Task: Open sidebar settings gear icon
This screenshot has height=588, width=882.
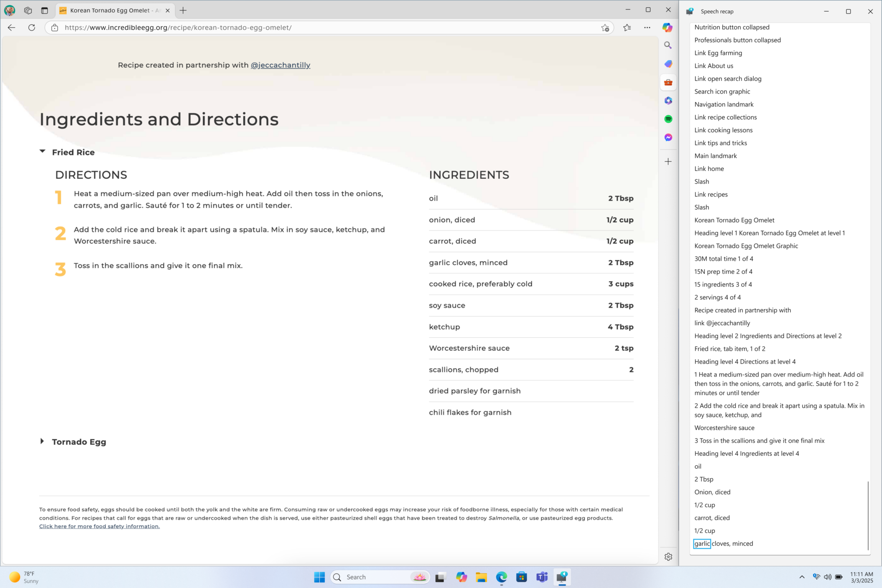Action: (x=668, y=557)
